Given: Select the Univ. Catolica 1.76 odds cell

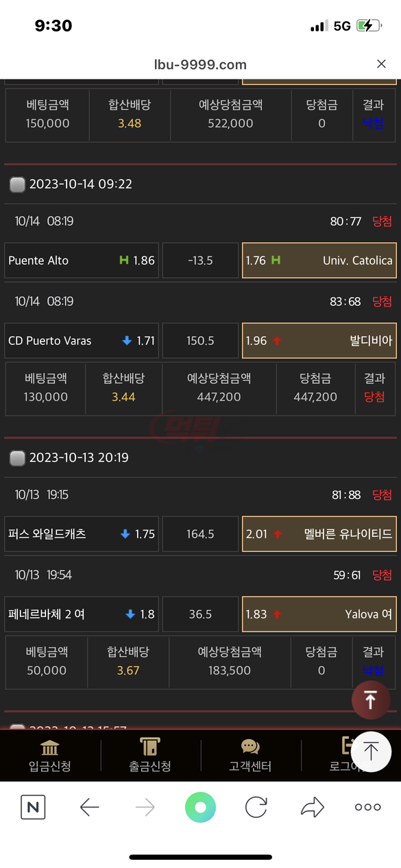Looking at the screenshot, I should [x=319, y=261].
